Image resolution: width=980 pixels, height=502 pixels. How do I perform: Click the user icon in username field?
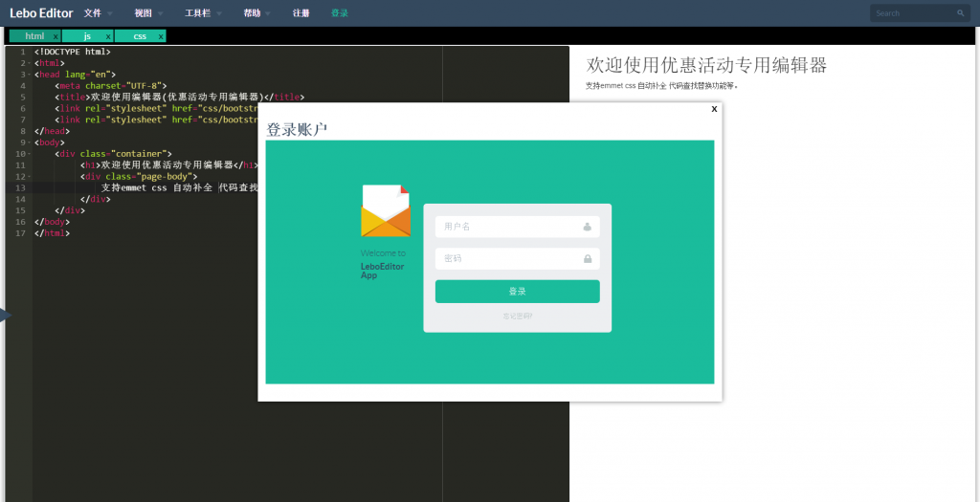[588, 227]
